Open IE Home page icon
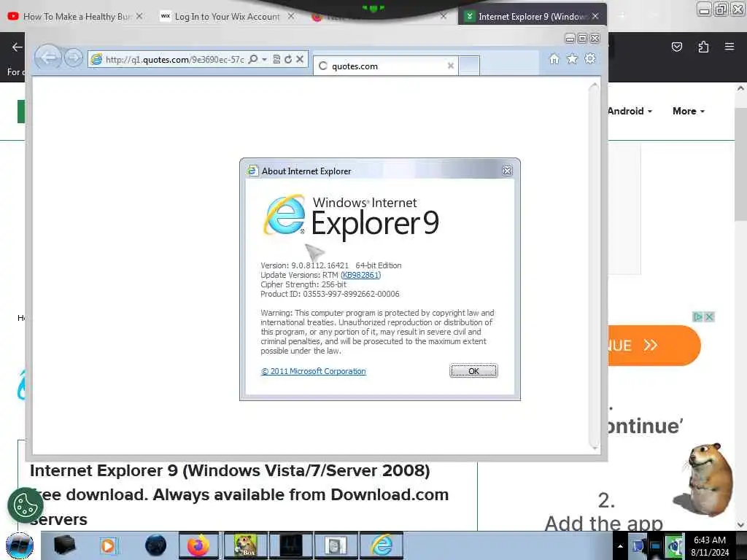The height and width of the screenshot is (560, 747). click(x=554, y=58)
